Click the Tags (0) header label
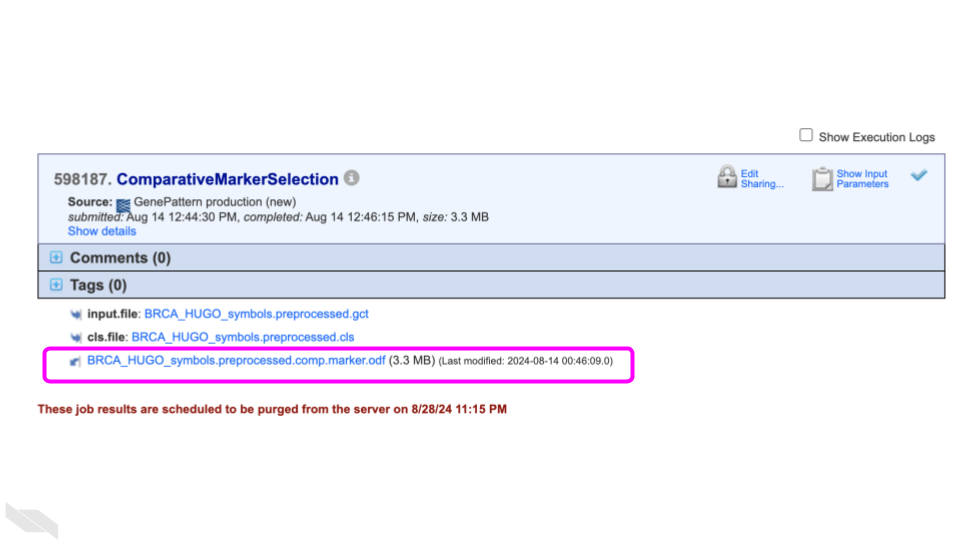This screenshot has height=540, width=960. (x=98, y=285)
